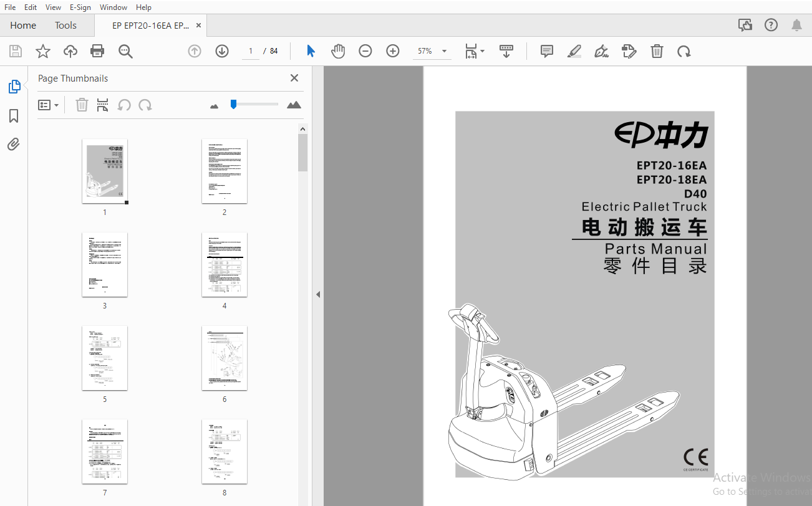Select page 2 thumbnail

click(225, 171)
